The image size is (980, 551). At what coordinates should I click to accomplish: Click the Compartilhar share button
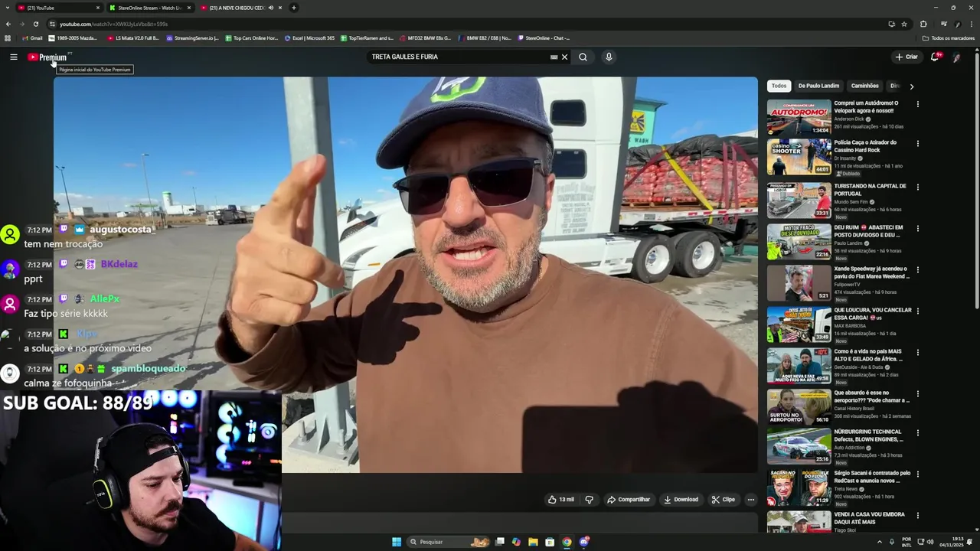(x=629, y=500)
